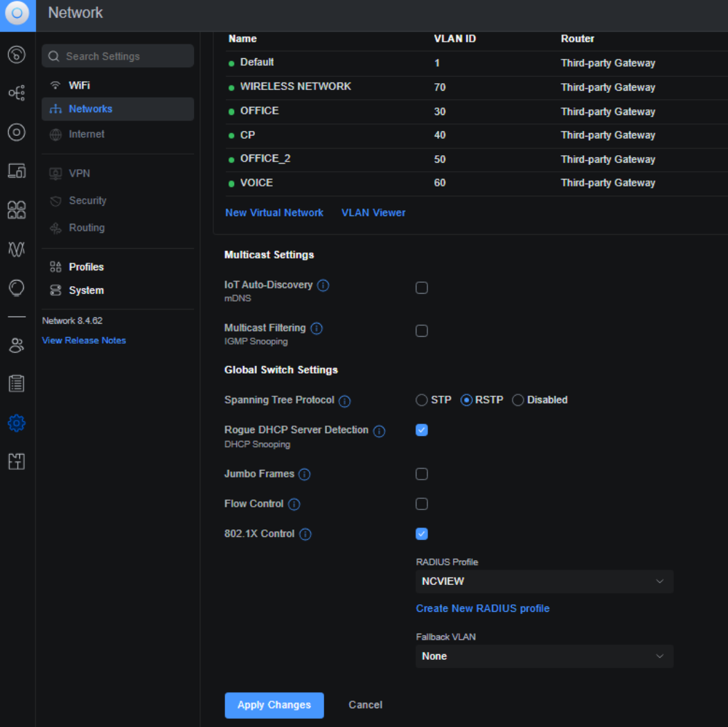Open the Ports grid icon in sidebar
This screenshot has height=727, width=728.
(17, 210)
